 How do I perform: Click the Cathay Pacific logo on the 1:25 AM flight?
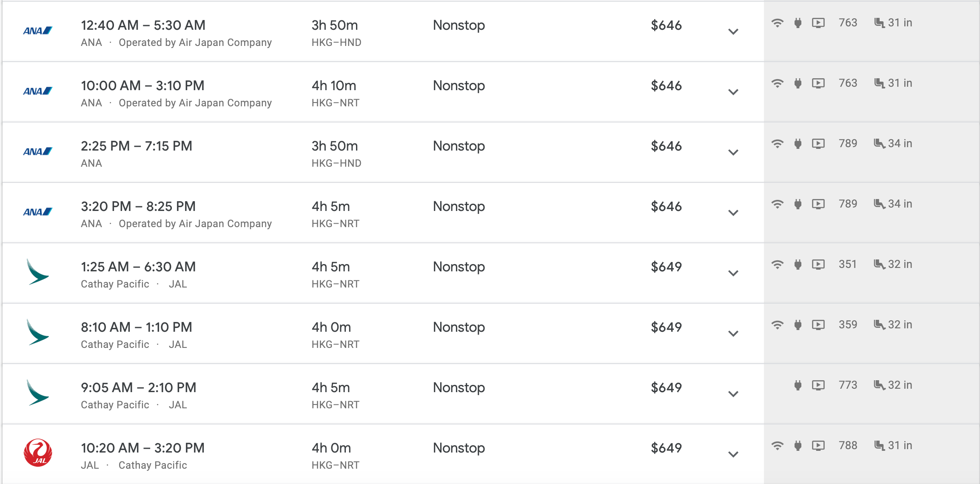(37, 272)
